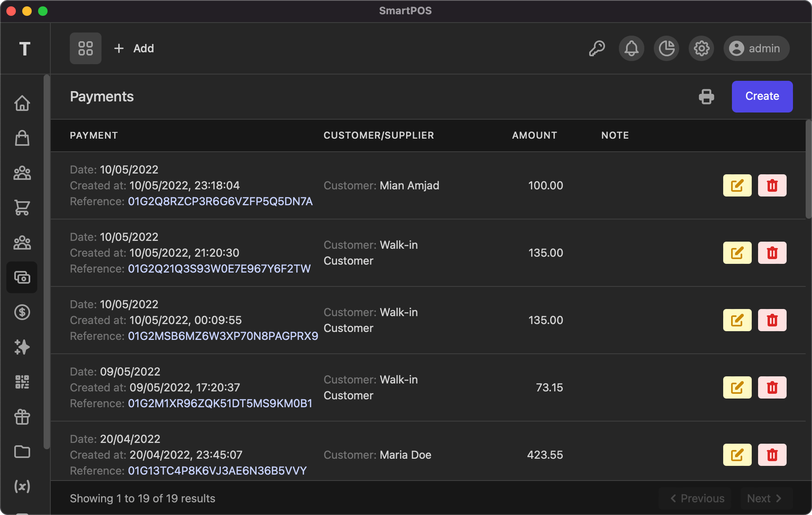The height and width of the screenshot is (515, 812).
Task: Open reference 01G13TC4P8K6VJ3AE6N36B5VVY
Action: (216, 471)
